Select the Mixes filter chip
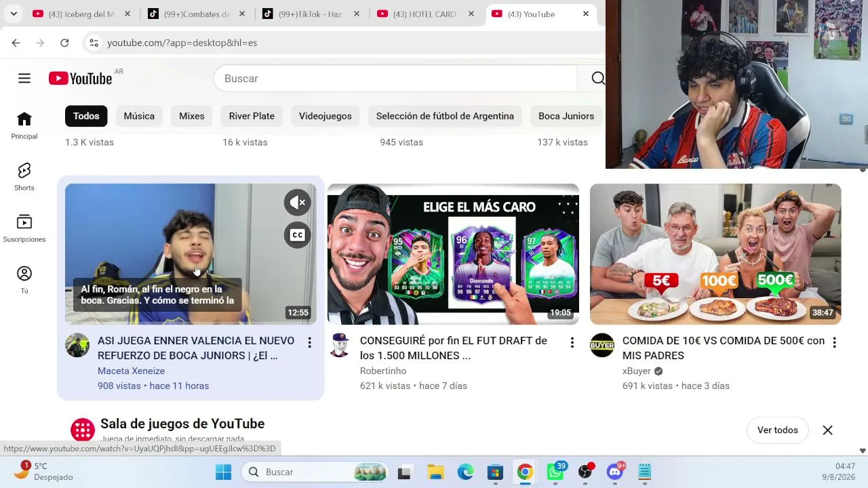 tap(192, 116)
